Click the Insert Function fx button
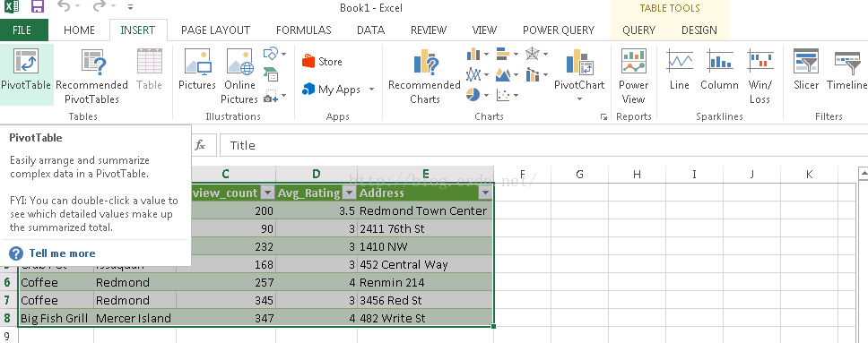868x343 pixels. pyautogui.click(x=200, y=145)
